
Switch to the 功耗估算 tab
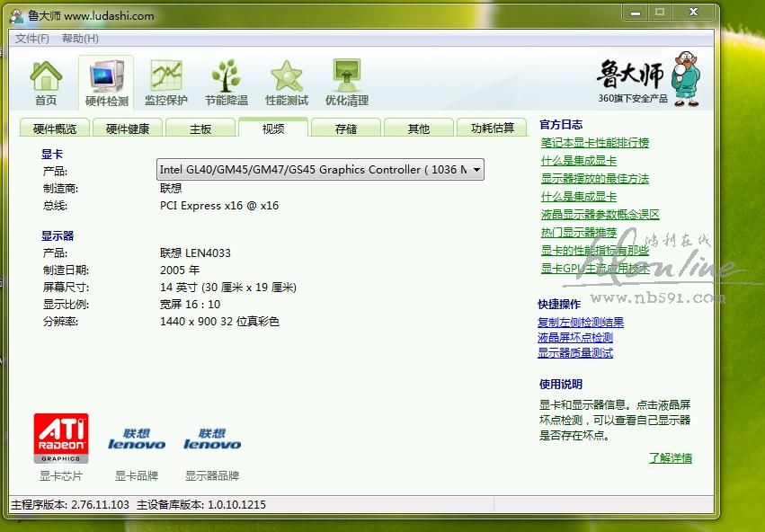tap(493, 129)
